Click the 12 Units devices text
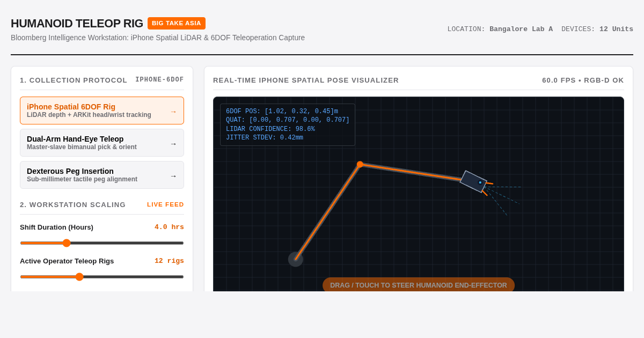This screenshot has height=338, width=644. pos(616,29)
